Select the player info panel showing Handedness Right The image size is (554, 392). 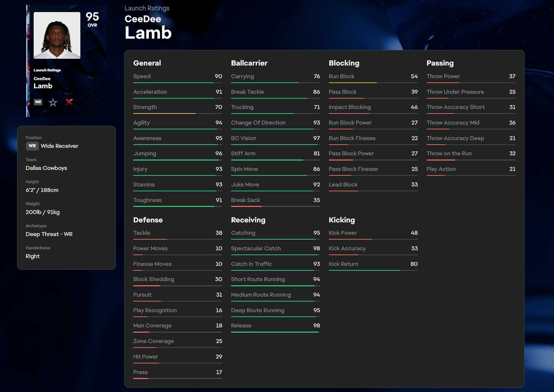[x=66, y=197]
